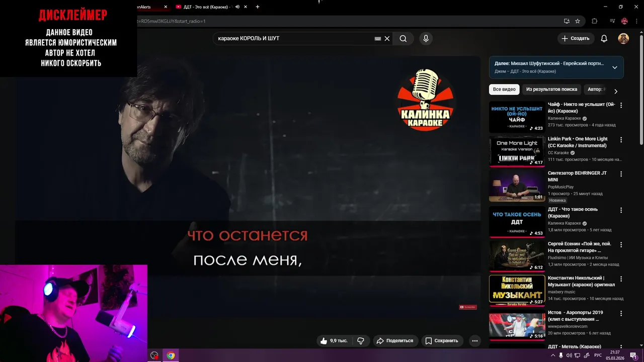Screen dimensions: 644x362
Task: Open the Chrome extensions puzzle icon
Action: coord(594,21)
